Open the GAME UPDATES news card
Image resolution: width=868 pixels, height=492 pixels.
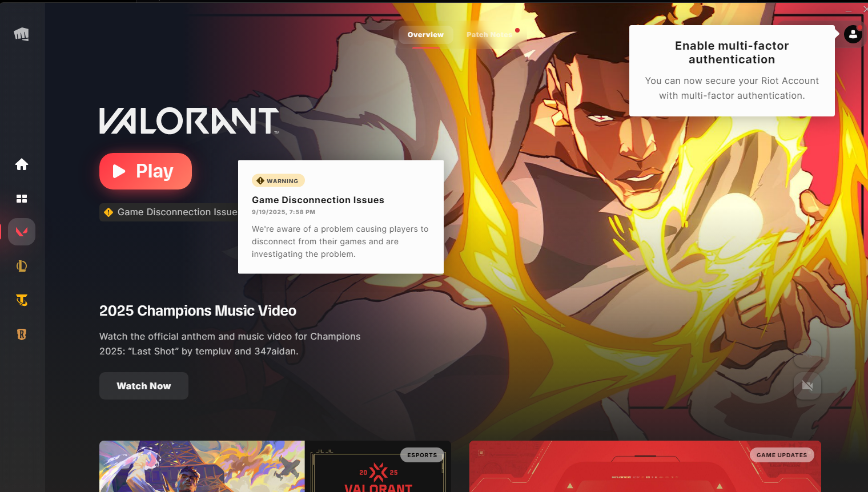pyautogui.click(x=645, y=466)
